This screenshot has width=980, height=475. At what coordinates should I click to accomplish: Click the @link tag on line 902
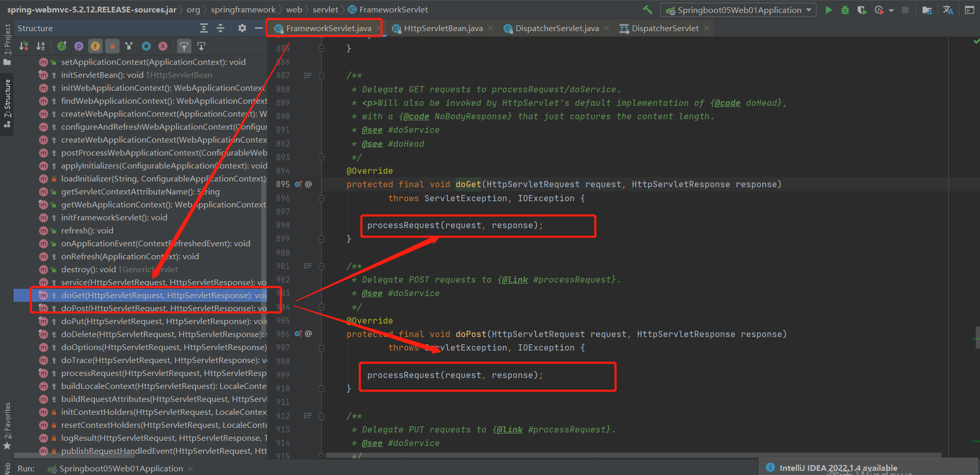[x=515, y=280]
